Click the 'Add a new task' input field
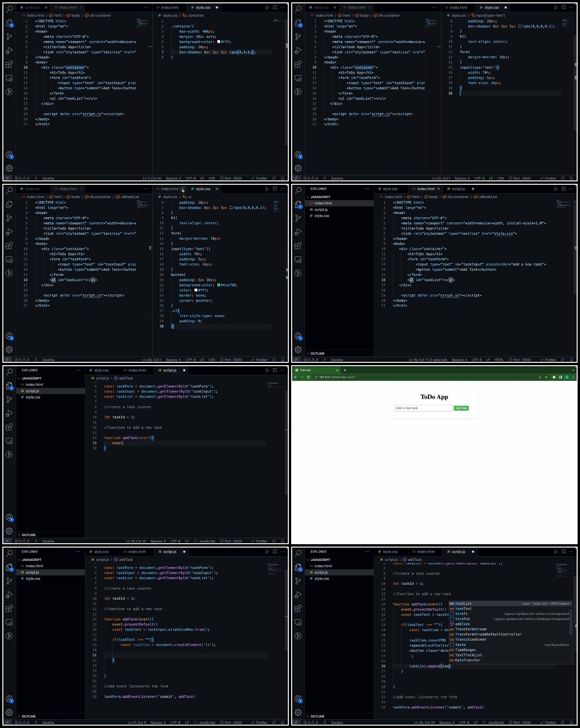 423,408
